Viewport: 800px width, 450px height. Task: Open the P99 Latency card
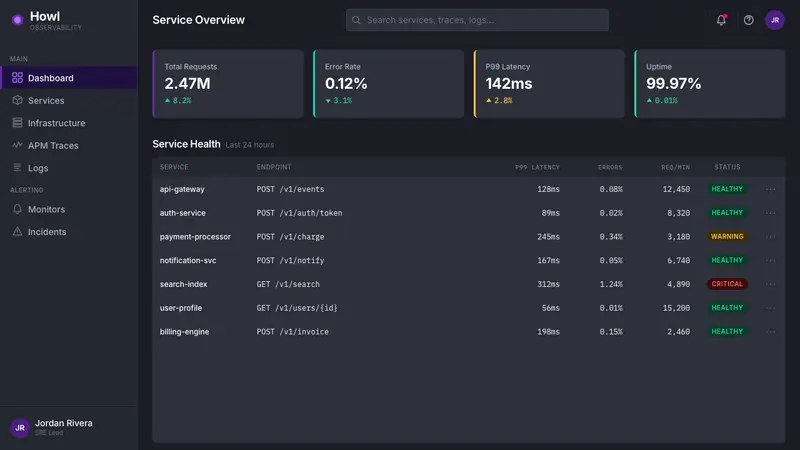coord(549,84)
